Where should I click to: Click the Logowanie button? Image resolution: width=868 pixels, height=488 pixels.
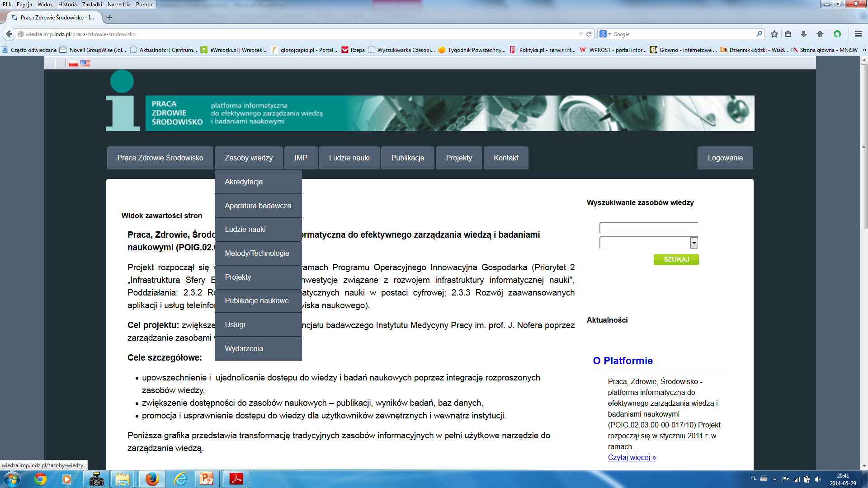click(x=725, y=158)
